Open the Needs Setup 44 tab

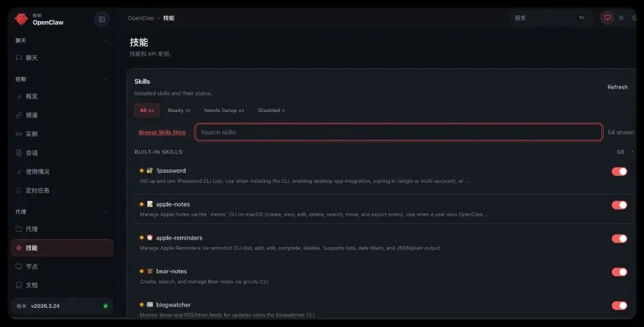[224, 110]
